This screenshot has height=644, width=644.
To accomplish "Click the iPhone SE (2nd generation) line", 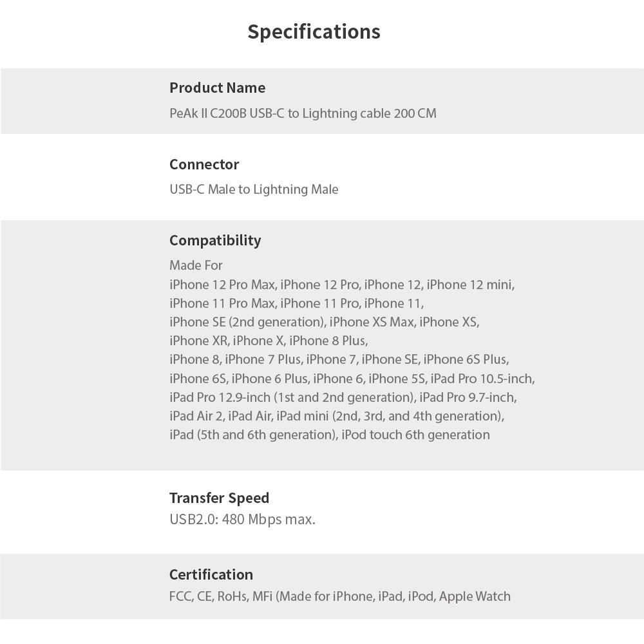I will (324, 321).
